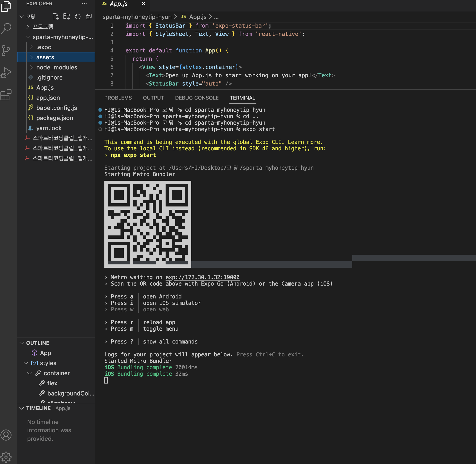The width and height of the screenshot is (476, 464).
Task: Select the App.js editor tab
Action: point(122,4)
